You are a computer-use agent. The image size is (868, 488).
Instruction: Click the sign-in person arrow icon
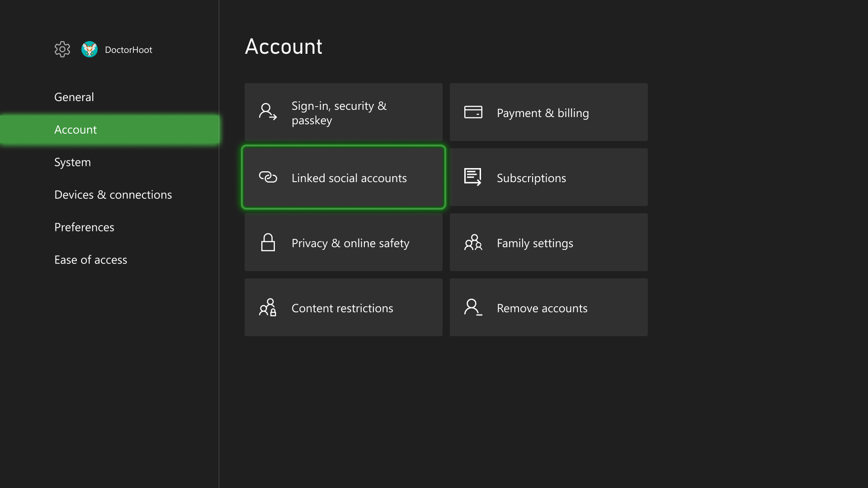click(268, 112)
